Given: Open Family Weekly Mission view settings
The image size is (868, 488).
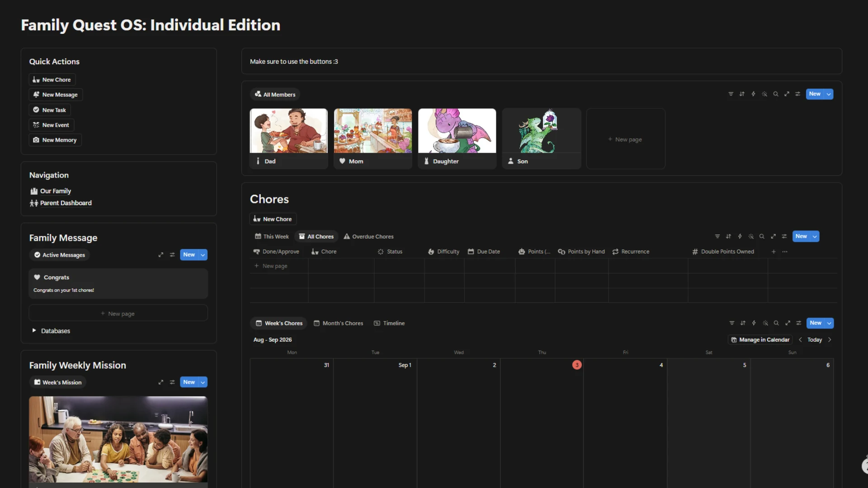Looking at the screenshot, I should 172,382.
